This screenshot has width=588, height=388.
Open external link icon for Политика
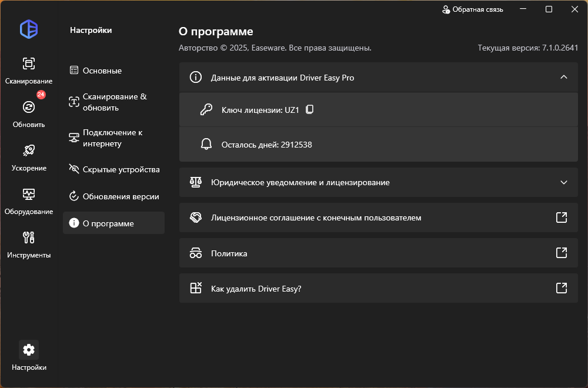pyautogui.click(x=562, y=253)
